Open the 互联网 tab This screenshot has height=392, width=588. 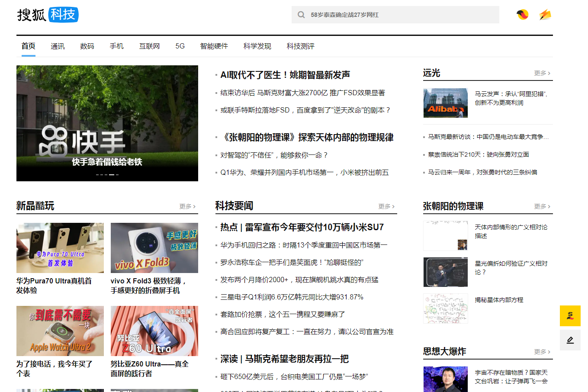(x=149, y=46)
